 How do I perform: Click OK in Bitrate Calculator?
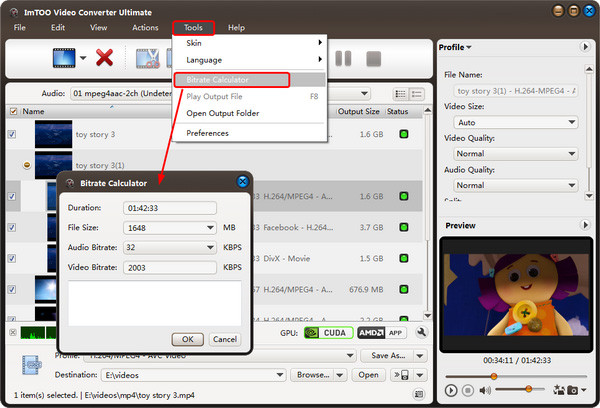(x=188, y=339)
